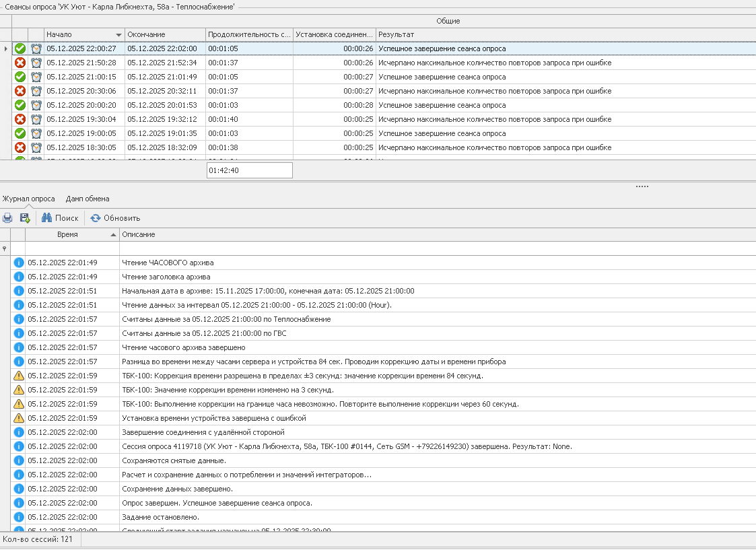The height and width of the screenshot is (550, 756).
Task: Click the splitter dots between panels
Action: [642, 186]
